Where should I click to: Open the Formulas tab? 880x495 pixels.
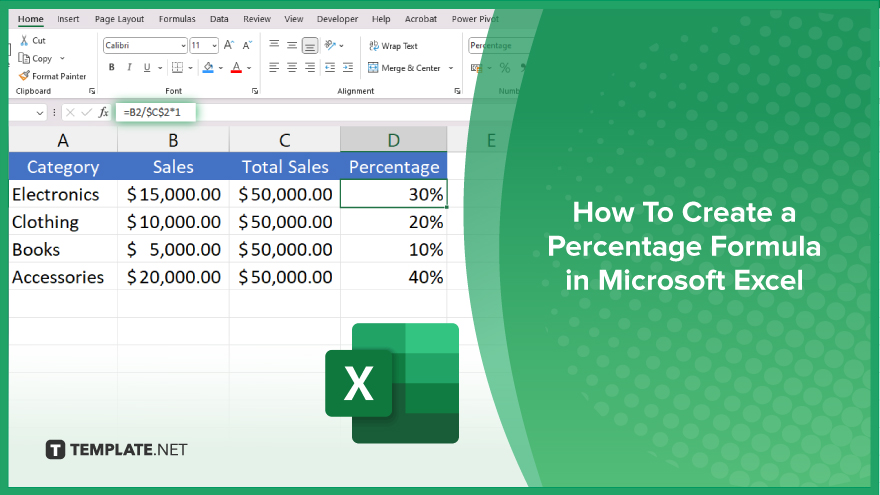177,19
